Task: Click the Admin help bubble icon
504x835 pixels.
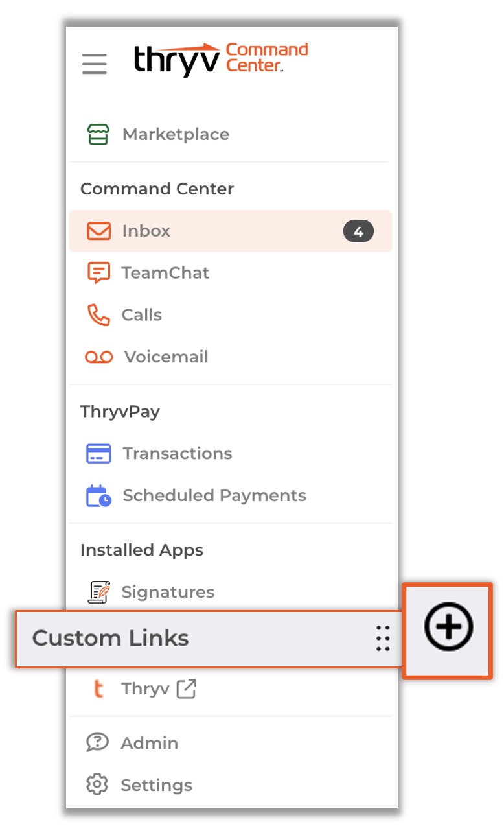Action: 97,743
